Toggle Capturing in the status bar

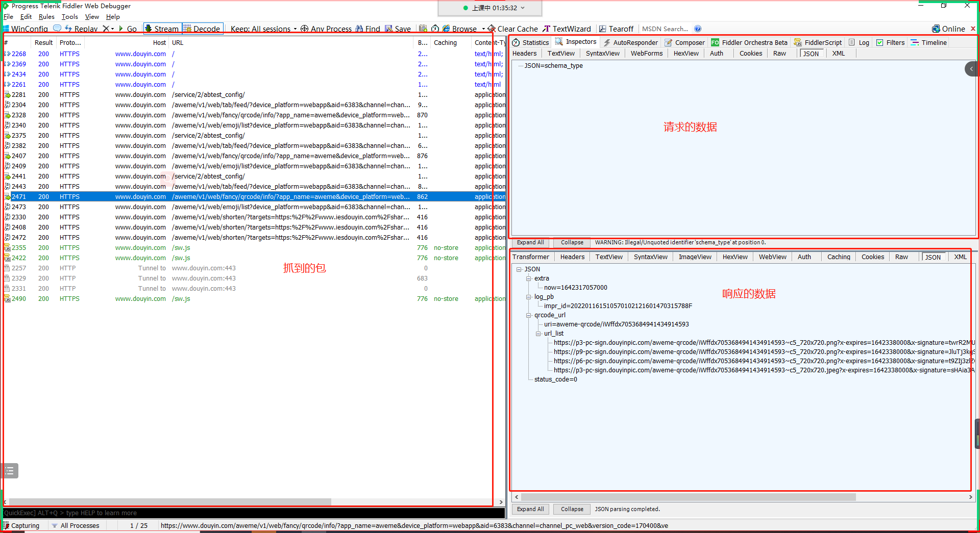pyautogui.click(x=21, y=525)
